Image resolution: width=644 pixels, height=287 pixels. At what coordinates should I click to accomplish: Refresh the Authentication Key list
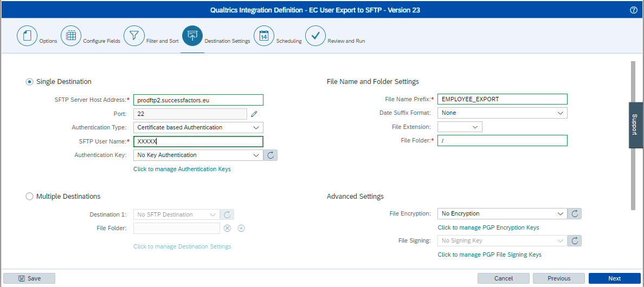271,155
